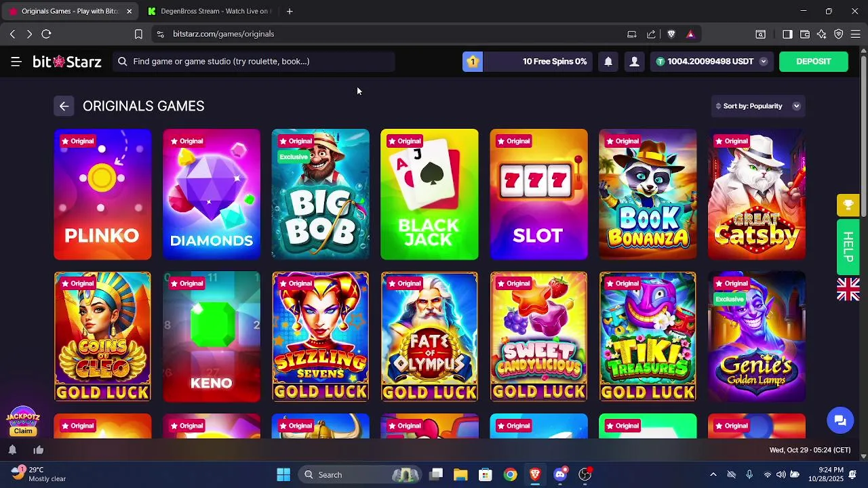The image size is (868, 488).
Task: Open the Slot 777 game
Action: [x=538, y=195]
